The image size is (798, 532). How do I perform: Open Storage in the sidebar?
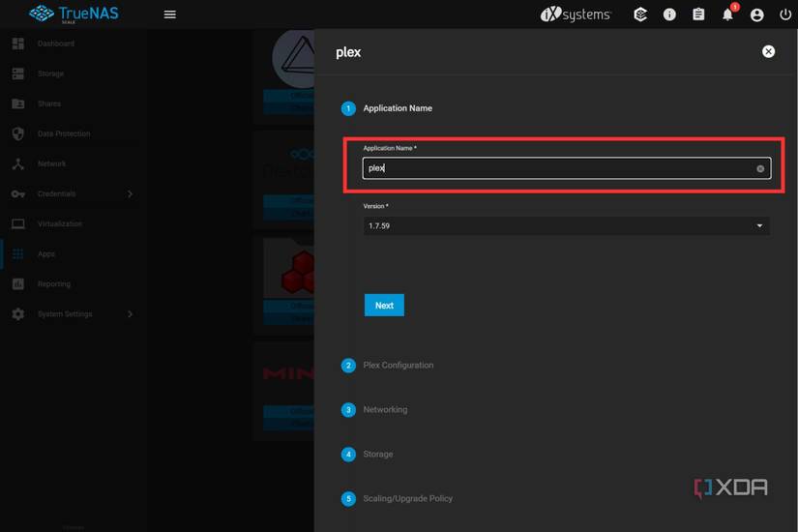(x=50, y=74)
